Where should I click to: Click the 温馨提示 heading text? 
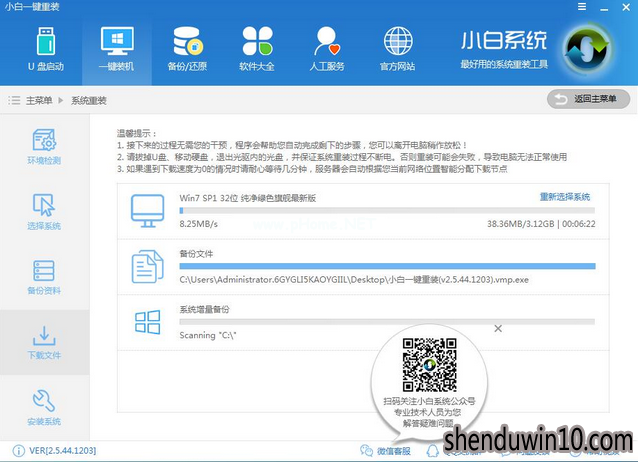137,133
